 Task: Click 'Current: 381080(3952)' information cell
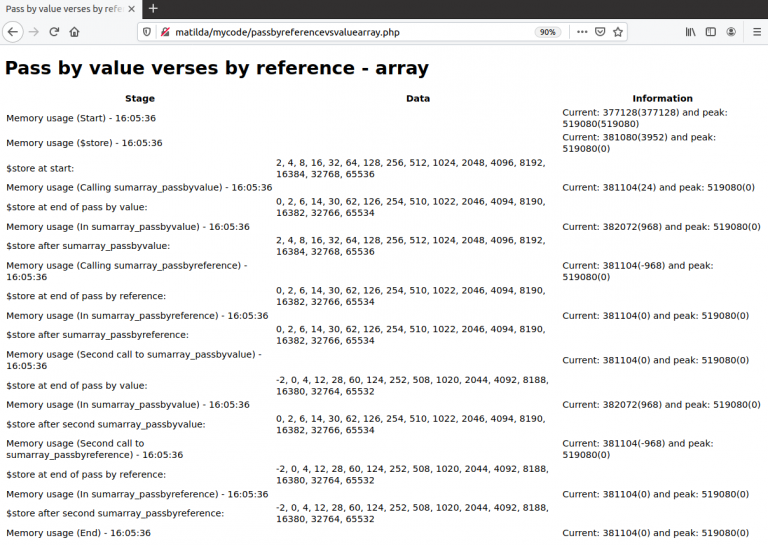pos(639,143)
